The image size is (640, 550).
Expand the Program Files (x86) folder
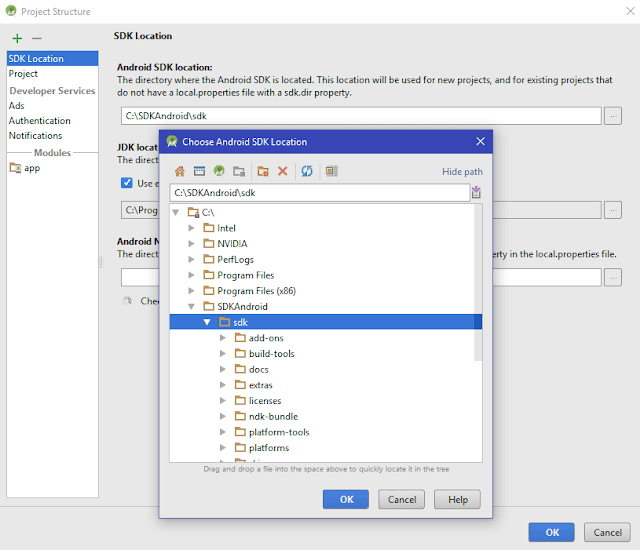tap(191, 291)
